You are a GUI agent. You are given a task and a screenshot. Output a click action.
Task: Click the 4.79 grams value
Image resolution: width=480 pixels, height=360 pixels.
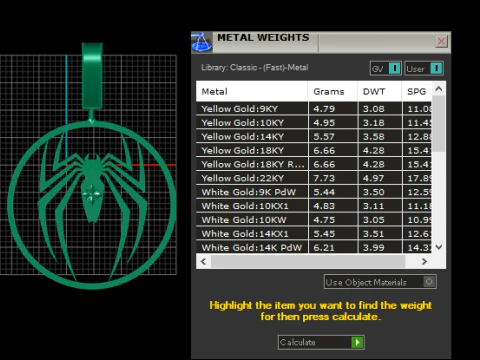(x=324, y=109)
